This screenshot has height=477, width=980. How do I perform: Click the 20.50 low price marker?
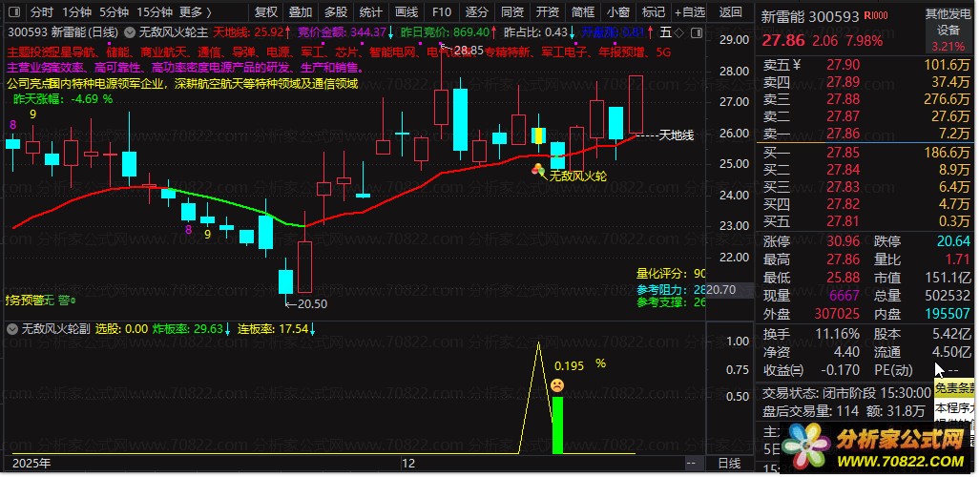coord(312,303)
